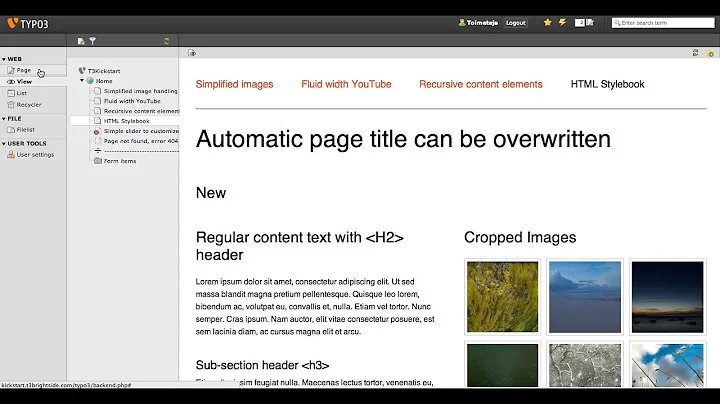
Task: Collapse the Home tree node
Action: point(82,81)
